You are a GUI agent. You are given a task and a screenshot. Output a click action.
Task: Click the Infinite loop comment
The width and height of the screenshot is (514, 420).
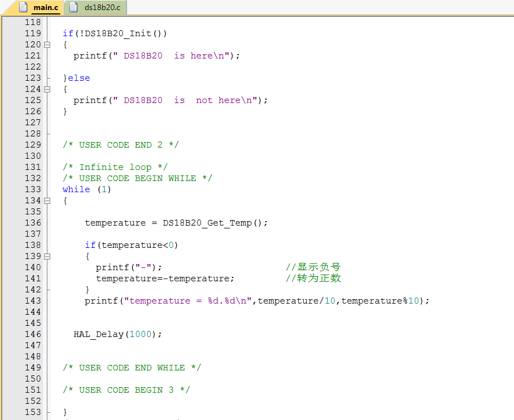pyautogui.click(x=115, y=167)
